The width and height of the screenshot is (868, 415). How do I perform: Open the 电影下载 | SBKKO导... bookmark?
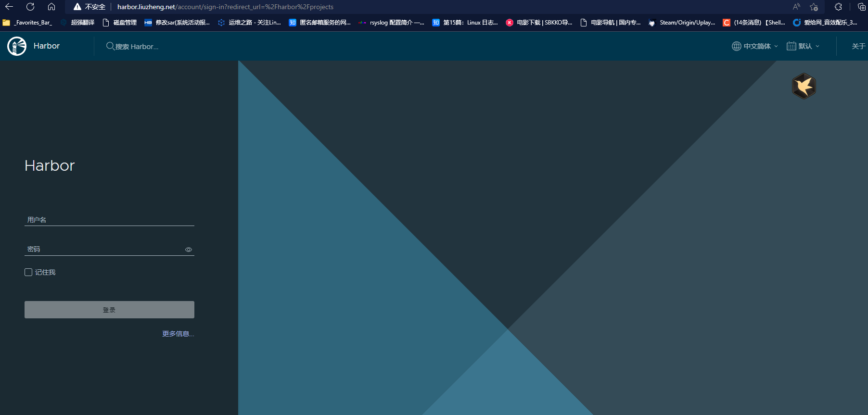coord(539,23)
